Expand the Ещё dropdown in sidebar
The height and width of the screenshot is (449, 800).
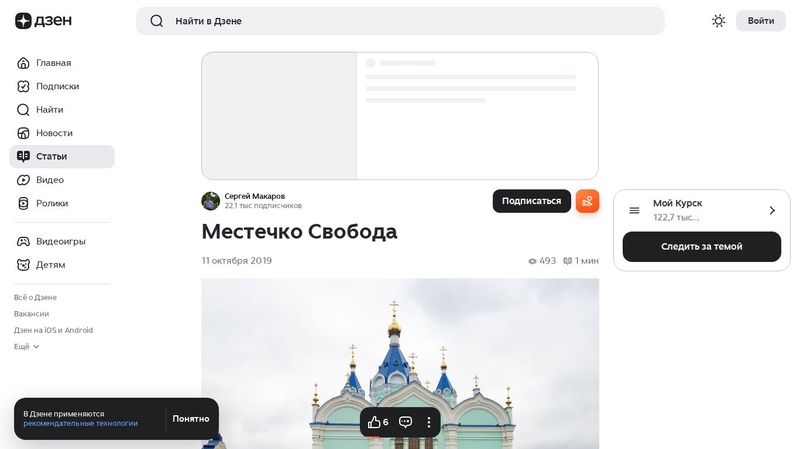coord(27,346)
